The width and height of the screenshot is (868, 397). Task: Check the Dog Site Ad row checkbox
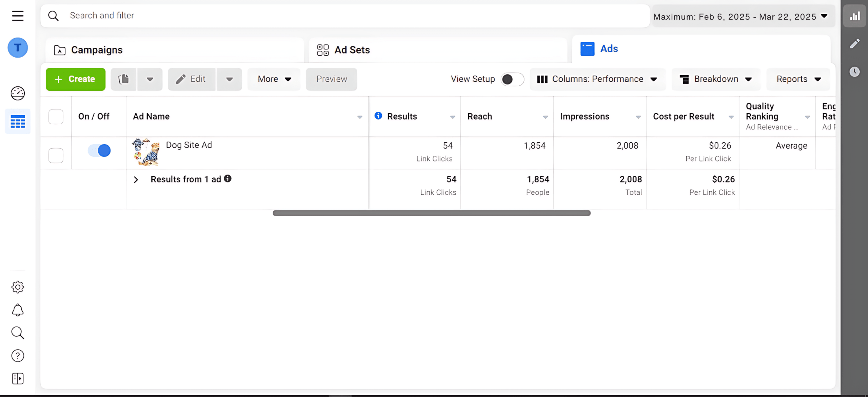pyautogui.click(x=56, y=155)
